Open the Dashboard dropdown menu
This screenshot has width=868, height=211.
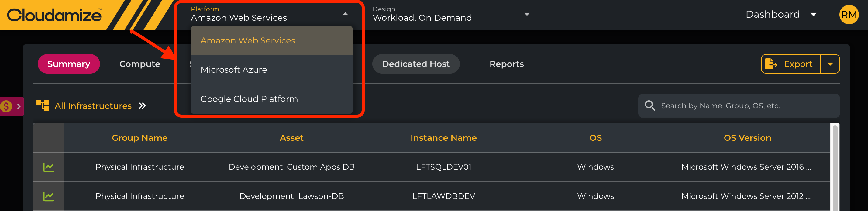point(781,14)
